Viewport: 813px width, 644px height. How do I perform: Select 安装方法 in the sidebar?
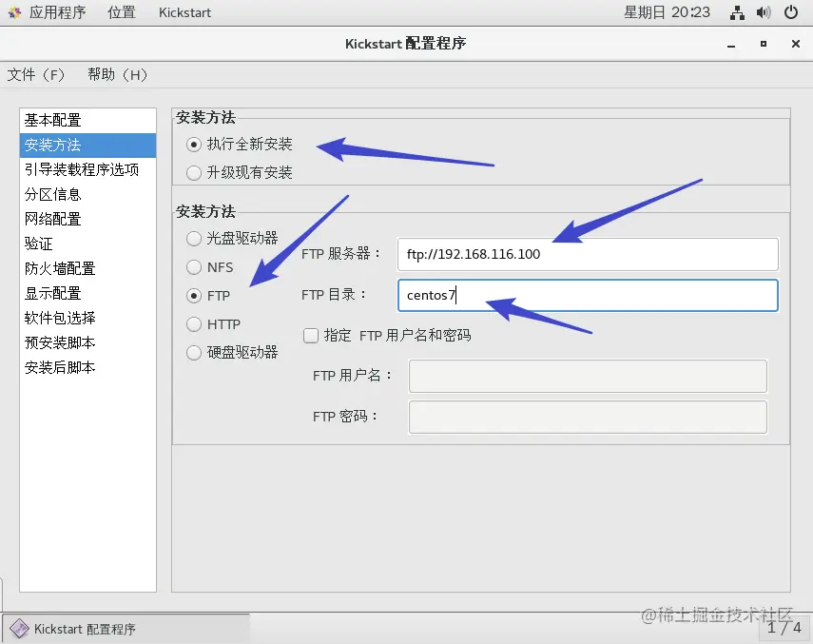coord(87,146)
